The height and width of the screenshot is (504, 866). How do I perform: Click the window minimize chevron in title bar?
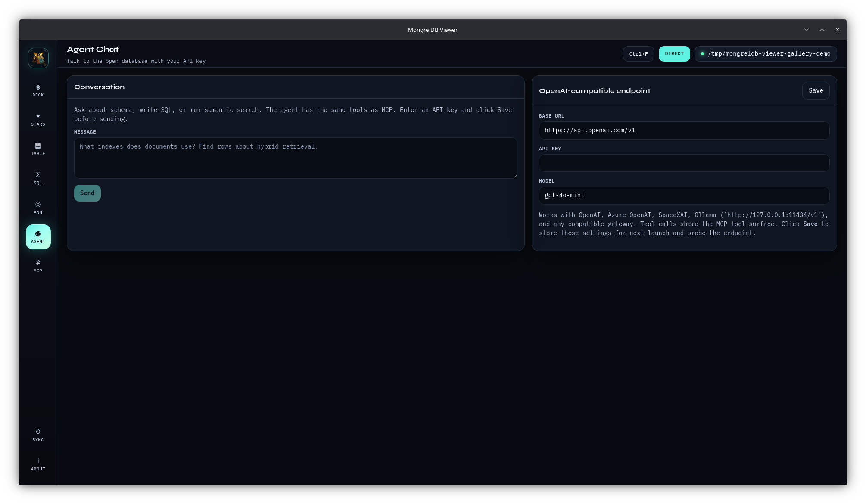[807, 30]
